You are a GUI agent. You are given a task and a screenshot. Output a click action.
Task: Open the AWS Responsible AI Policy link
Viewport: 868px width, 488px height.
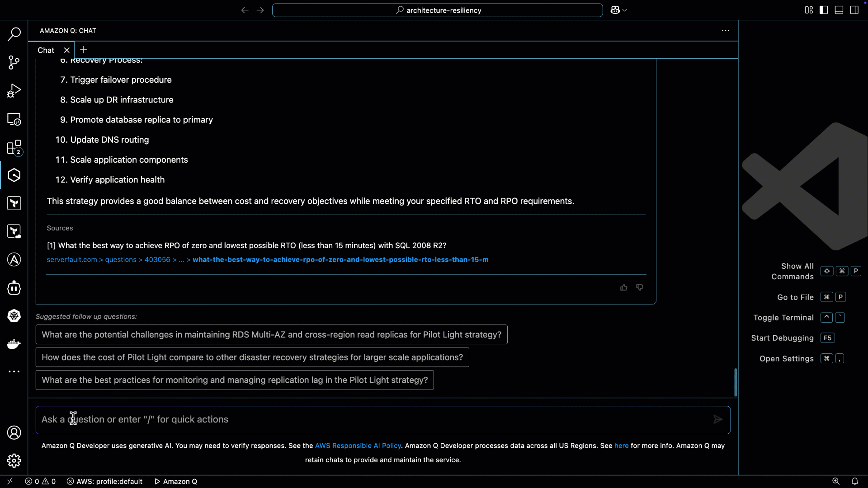point(358,446)
